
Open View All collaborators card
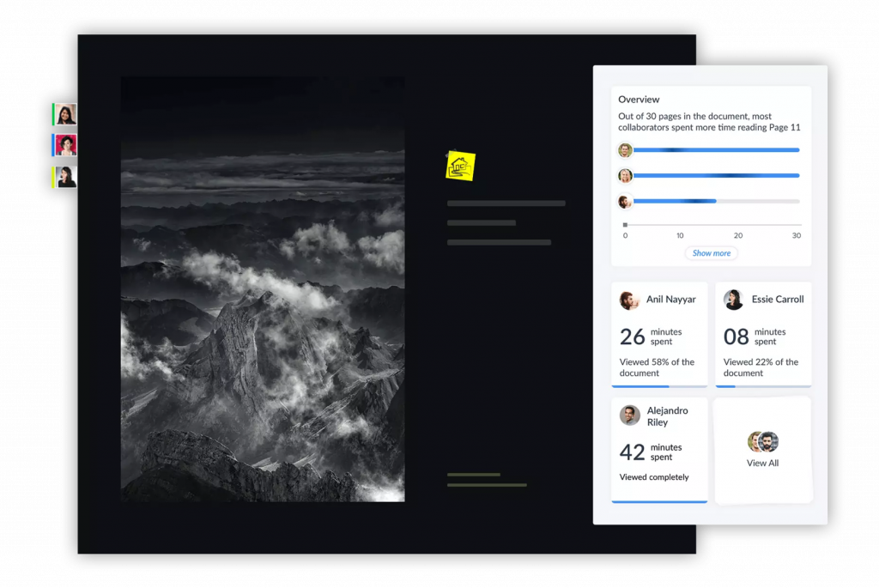pos(762,451)
